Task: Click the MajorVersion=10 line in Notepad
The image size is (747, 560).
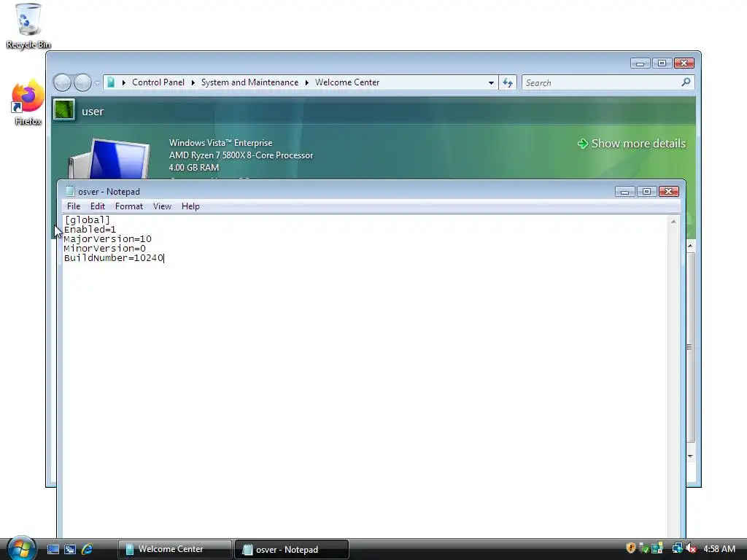Action: 108,239
